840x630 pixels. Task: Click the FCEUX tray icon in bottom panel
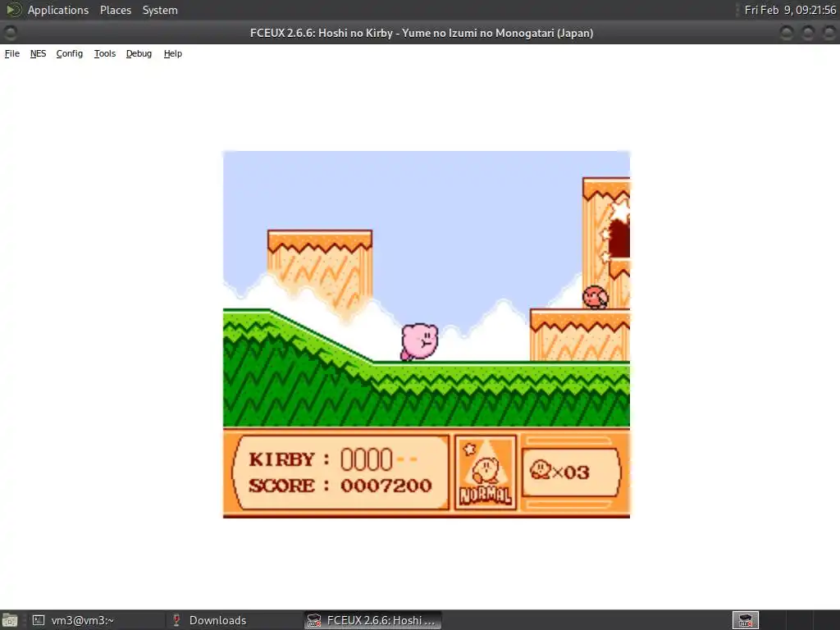tap(746, 620)
